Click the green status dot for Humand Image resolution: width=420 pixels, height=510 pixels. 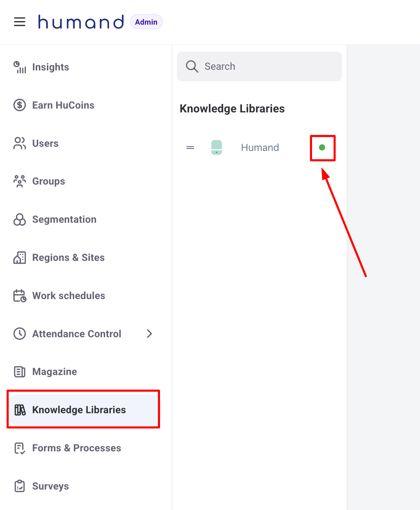click(322, 147)
